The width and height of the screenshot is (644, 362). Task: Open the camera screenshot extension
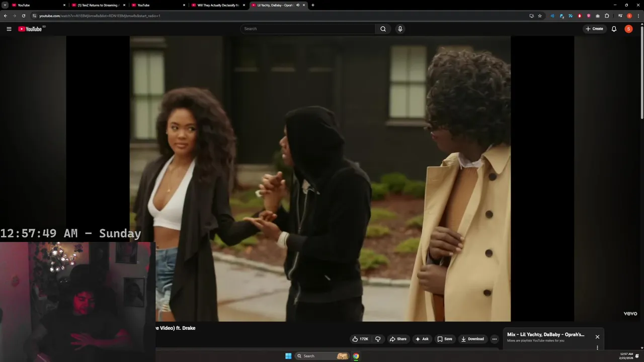tap(598, 16)
